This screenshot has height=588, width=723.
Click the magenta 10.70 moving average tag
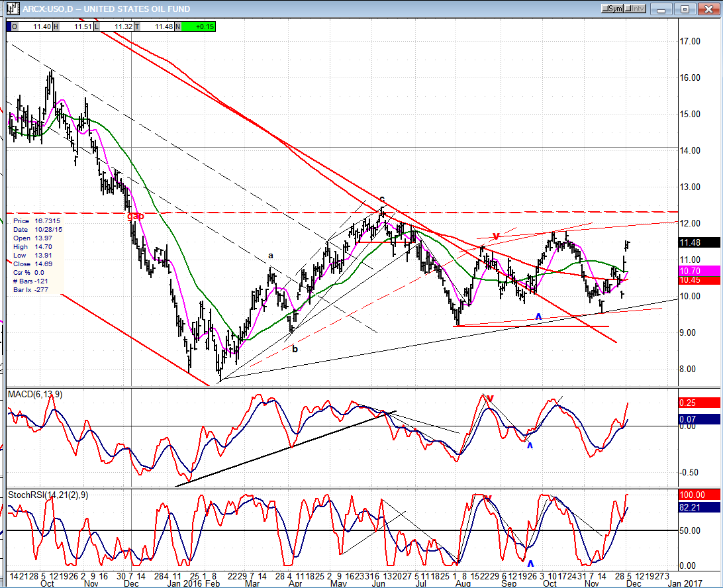[699, 271]
